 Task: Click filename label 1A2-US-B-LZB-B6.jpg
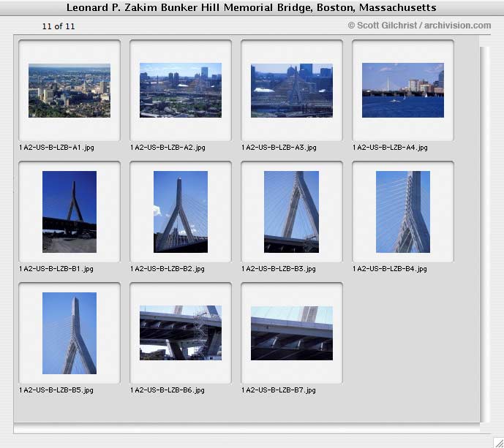coord(168,390)
